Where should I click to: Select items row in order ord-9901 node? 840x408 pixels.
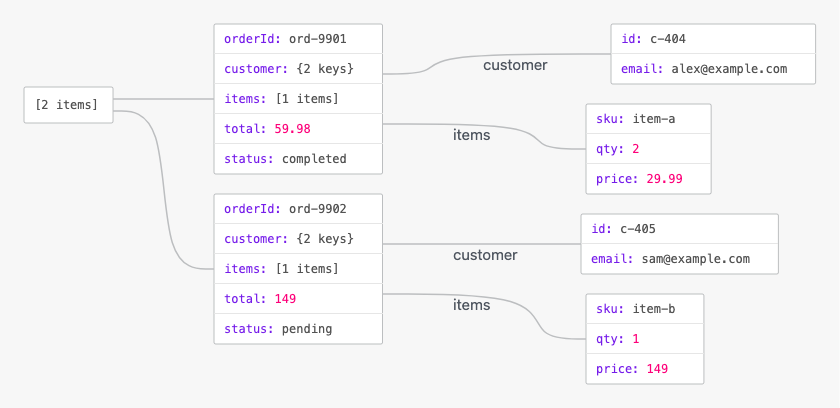298,99
